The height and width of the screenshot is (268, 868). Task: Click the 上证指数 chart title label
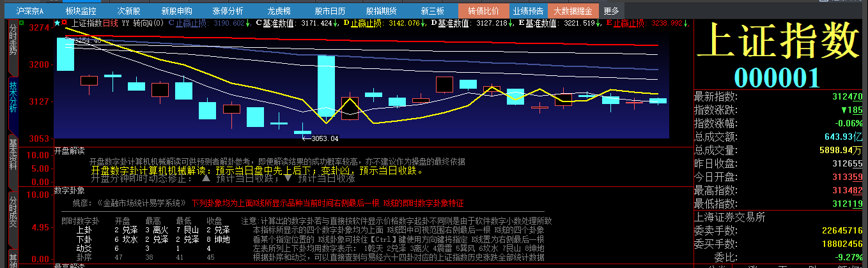pos(87,23)
